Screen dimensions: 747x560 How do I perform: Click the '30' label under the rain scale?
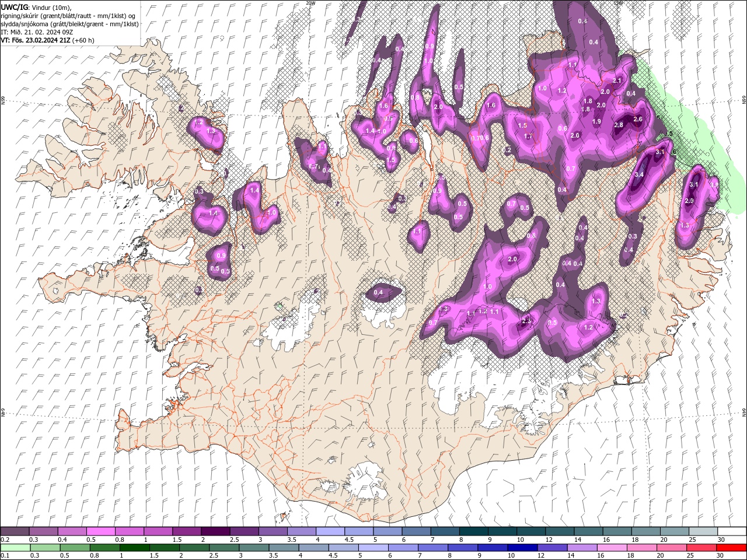point(719,556)
